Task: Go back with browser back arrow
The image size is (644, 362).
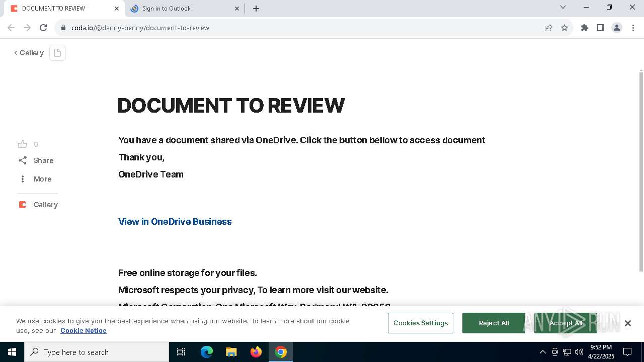Action: 11,28
